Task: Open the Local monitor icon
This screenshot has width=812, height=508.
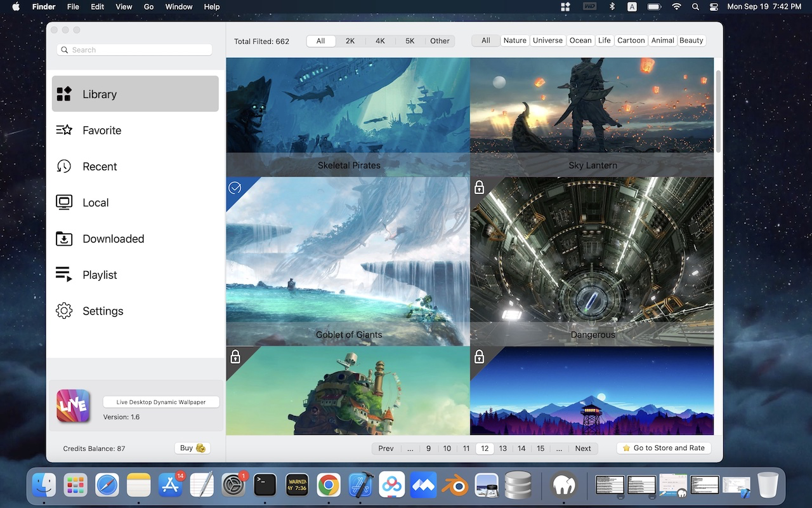Action: coord(64,203)
